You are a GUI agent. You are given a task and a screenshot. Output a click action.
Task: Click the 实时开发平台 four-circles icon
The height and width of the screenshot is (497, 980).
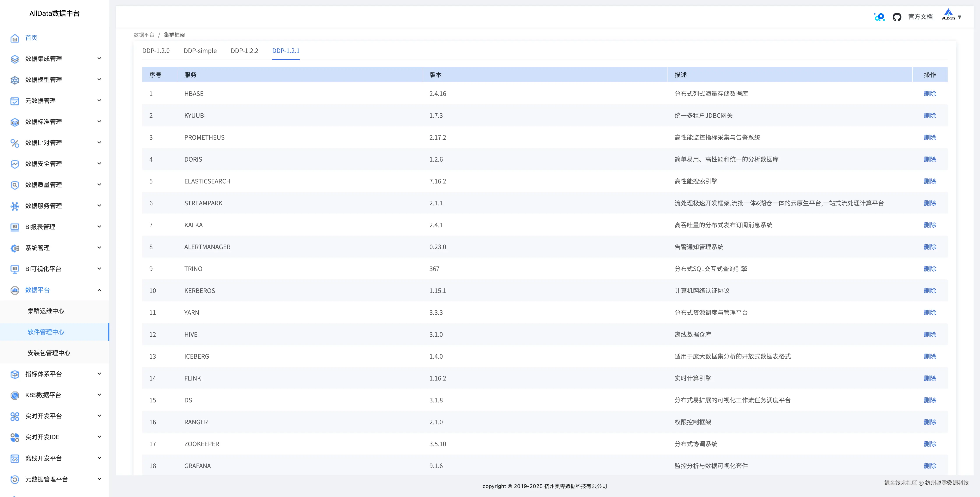pos(15,416)
